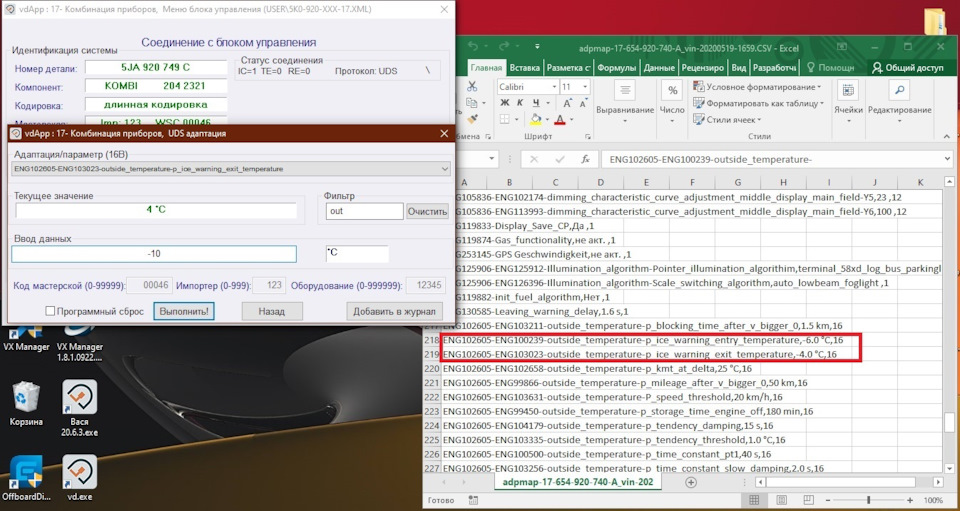Click the Cut scissors icon in Excel

pos(471,86)
